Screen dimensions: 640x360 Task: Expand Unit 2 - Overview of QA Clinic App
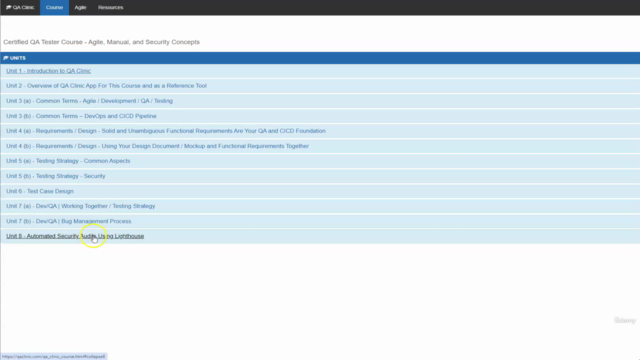click(x=107, y=86)
